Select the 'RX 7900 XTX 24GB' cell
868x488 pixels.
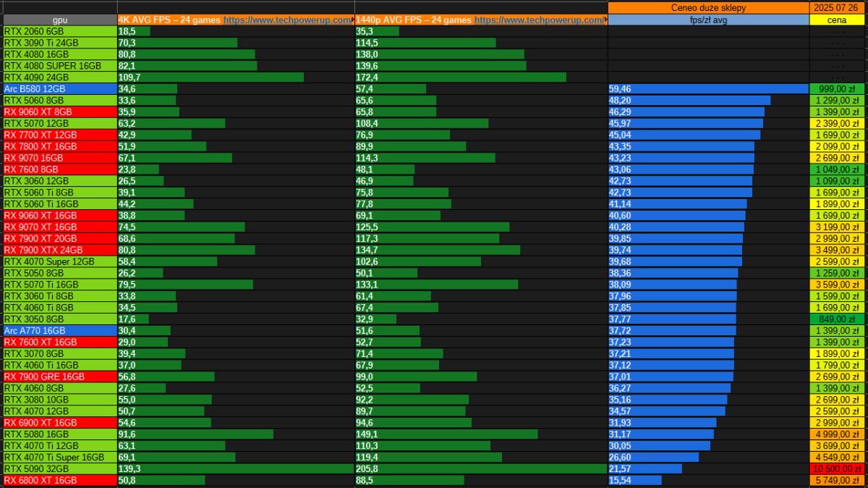click(x=60, y=250)
